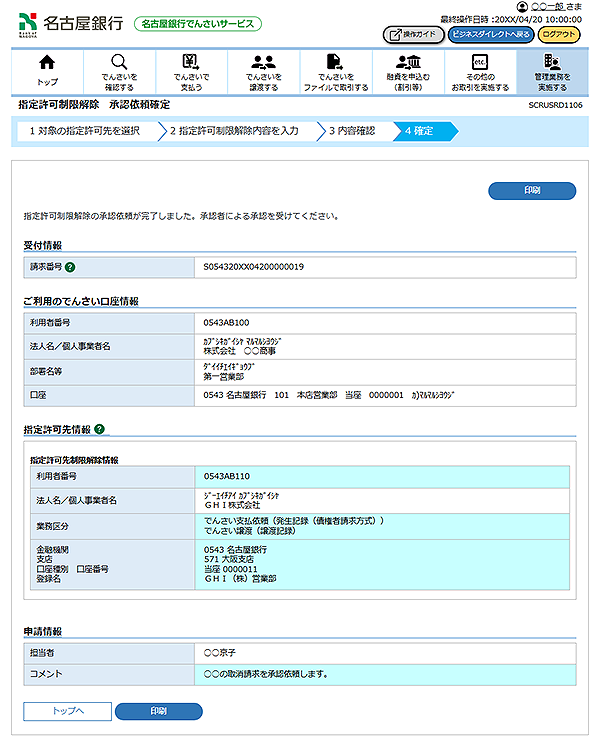Return via ビジネスダイレクトへ戻る button
The image size is (600, 741).
point(490,34)
